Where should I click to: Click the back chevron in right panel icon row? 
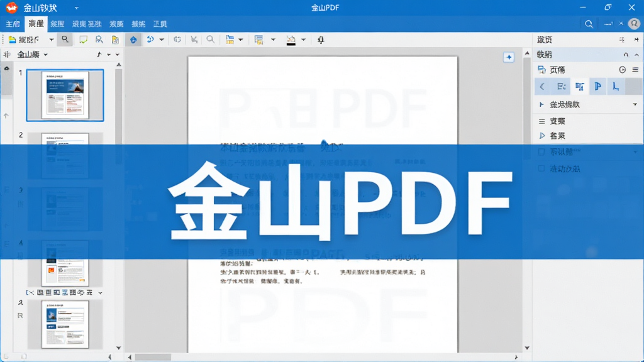(x=542, y=87)
